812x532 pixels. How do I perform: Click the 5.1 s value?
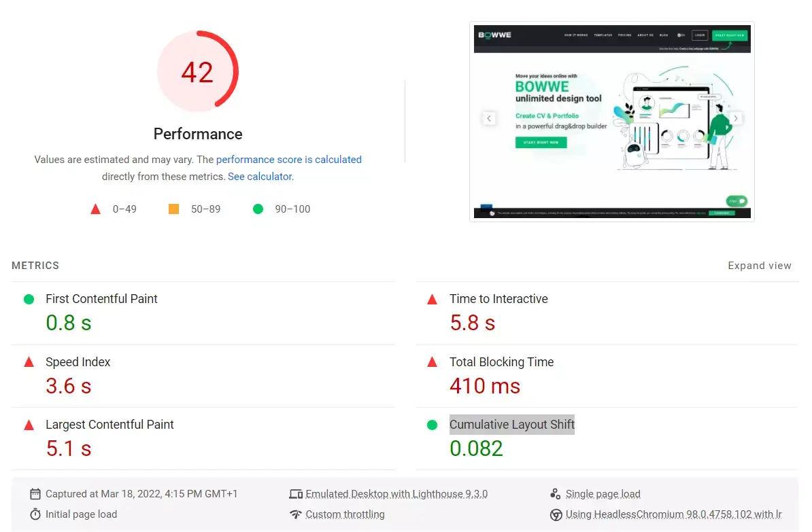(x=69, y=448)
